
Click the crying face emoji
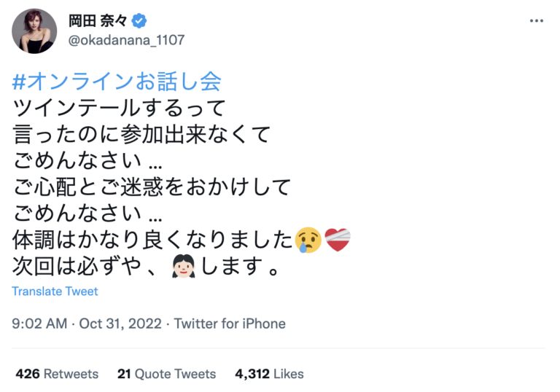coord(308,240)
